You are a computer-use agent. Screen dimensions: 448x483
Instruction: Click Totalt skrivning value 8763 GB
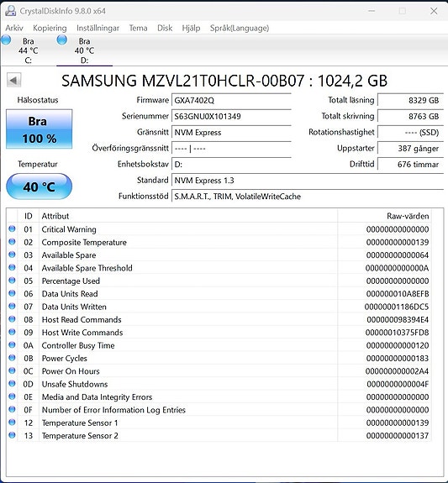click(410, 116)
